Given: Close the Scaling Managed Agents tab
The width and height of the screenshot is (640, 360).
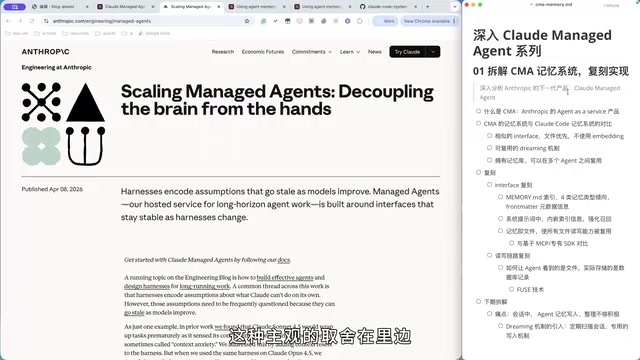Looking at the screenshot, I should pos(218,7).
